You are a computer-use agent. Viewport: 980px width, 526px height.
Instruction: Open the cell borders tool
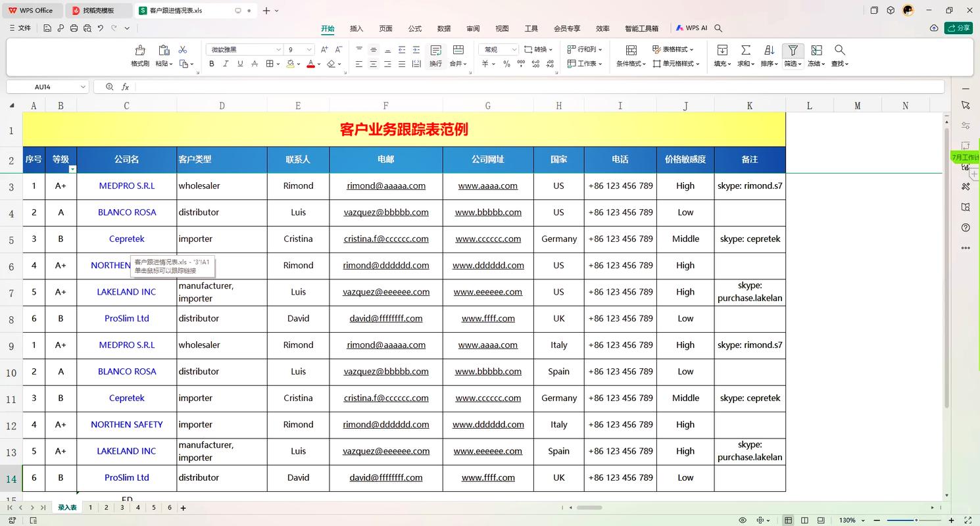pyautogui.click(x=270, y=64)
